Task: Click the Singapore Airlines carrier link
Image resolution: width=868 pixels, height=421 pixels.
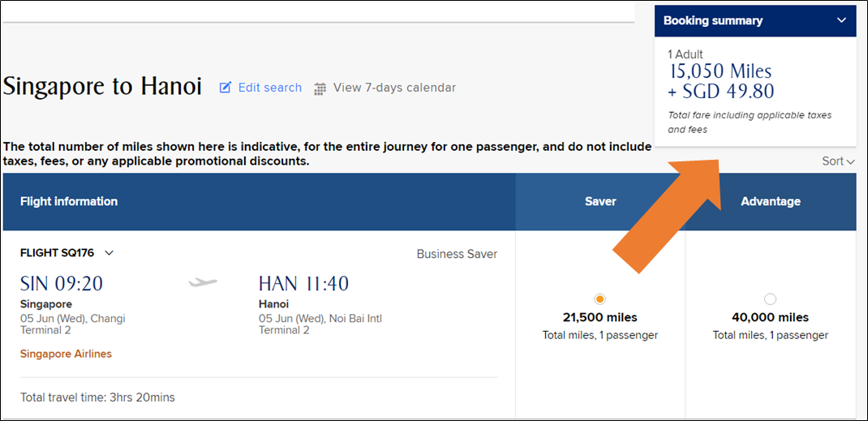Action: click(x=66, y=354)
